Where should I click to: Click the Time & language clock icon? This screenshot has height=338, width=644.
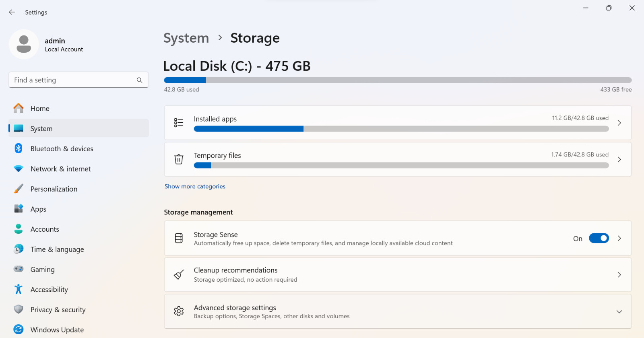(x=19, y=249)
